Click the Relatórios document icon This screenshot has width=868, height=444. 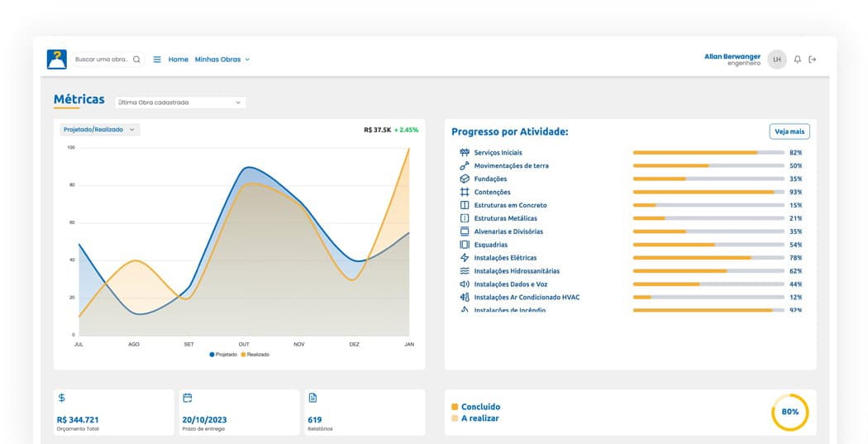[312, 398]
